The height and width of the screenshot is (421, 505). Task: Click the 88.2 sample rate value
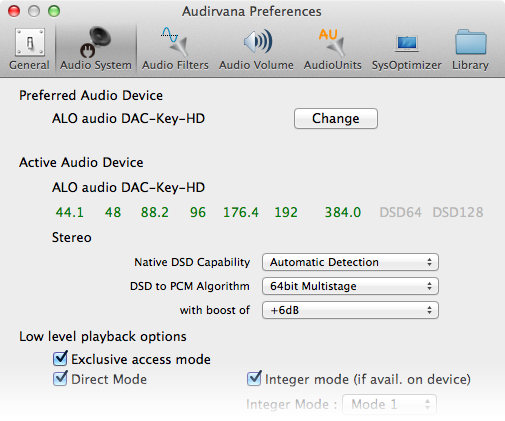pos(155,212)
